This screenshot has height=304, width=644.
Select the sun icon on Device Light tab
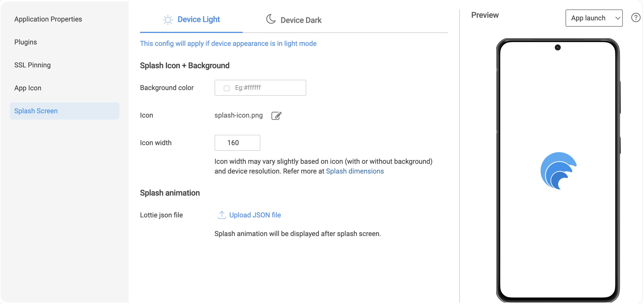[x=168, y=19]
